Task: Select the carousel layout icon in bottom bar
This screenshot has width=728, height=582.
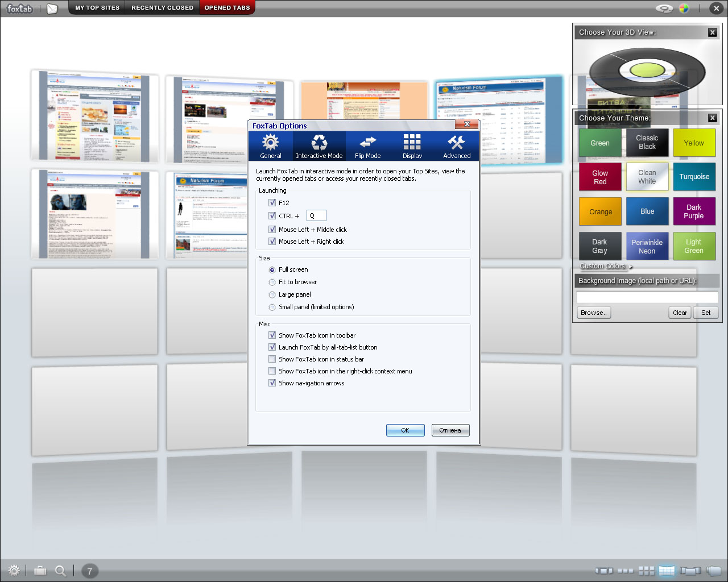Action: (x=604, y=571)
